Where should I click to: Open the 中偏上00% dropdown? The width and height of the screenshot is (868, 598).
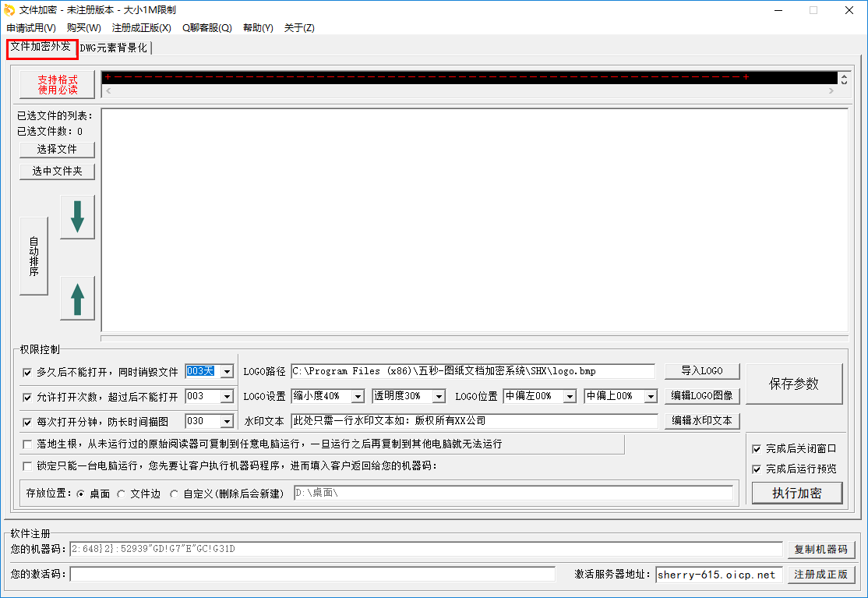[x=651, y=396]
